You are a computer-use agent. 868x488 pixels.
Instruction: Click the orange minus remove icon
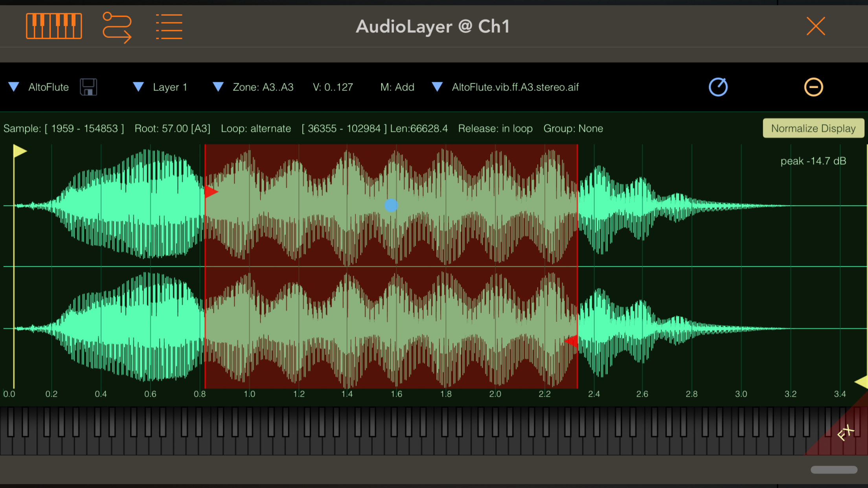813,87
